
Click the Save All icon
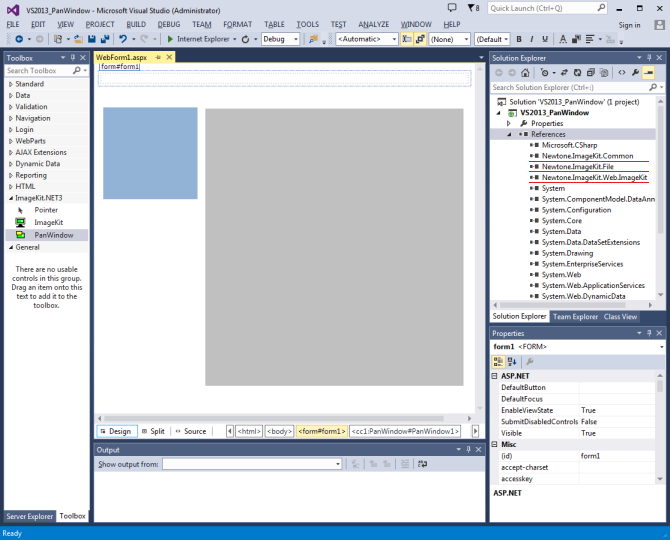[x=105, y=39]
